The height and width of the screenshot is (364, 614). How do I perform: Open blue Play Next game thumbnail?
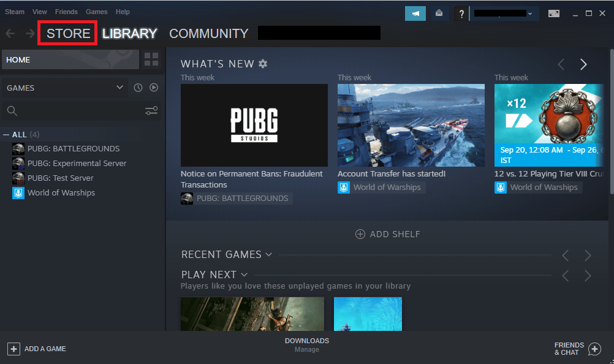[368, 314]
